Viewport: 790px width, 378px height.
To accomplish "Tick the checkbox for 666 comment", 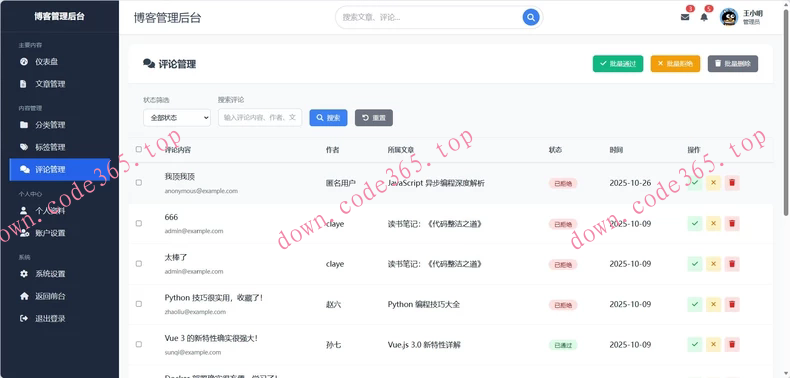I will [x=139, y=223].
